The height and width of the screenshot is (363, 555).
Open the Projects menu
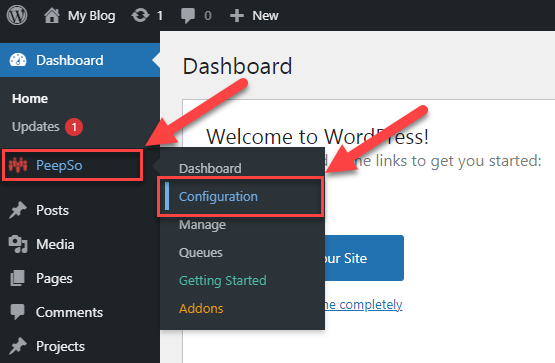(61, 346)
